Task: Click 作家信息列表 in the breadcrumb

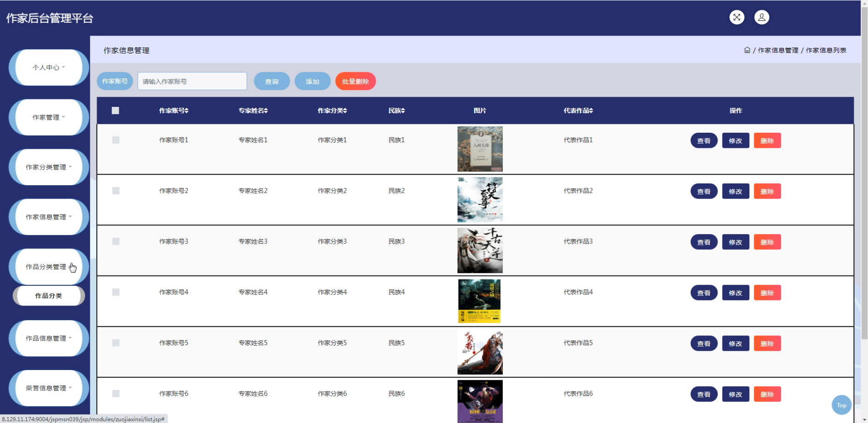Action: [826, 50]
